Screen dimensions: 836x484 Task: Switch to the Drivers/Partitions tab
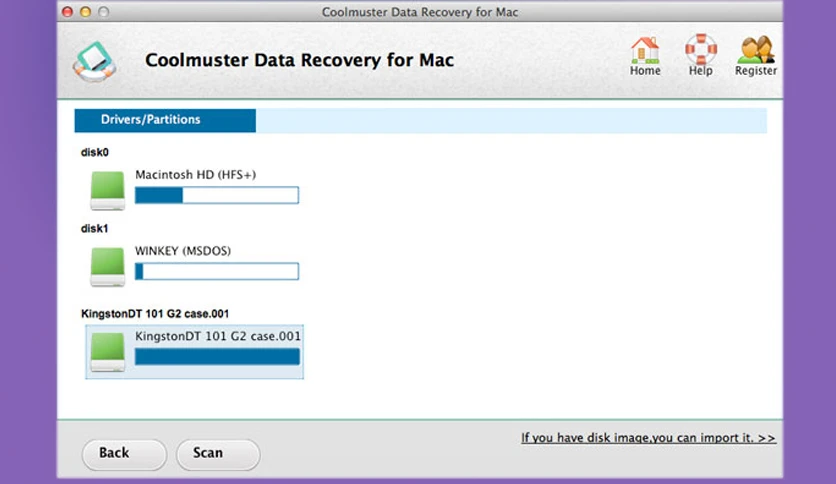pyautogui.click(x=165, y=120)
